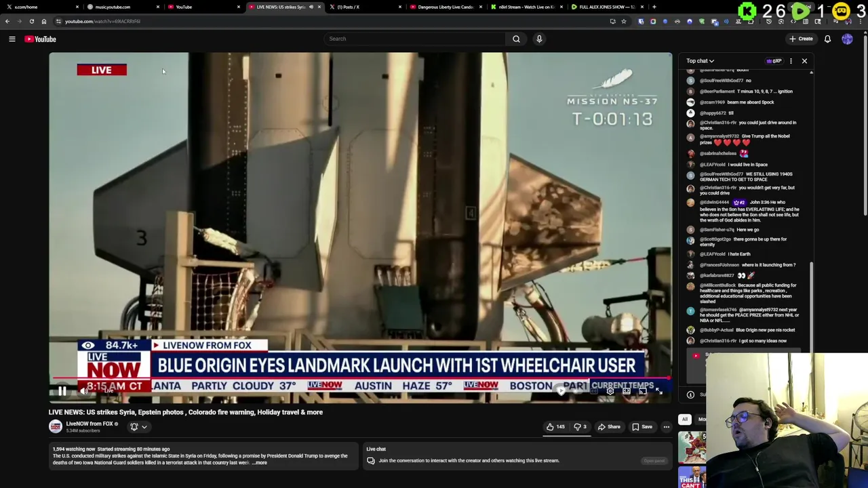The width and height of the screenshot is (868, 488).
Task: Enter fullscreen mode on the video
Action: [x=658, y=391]
